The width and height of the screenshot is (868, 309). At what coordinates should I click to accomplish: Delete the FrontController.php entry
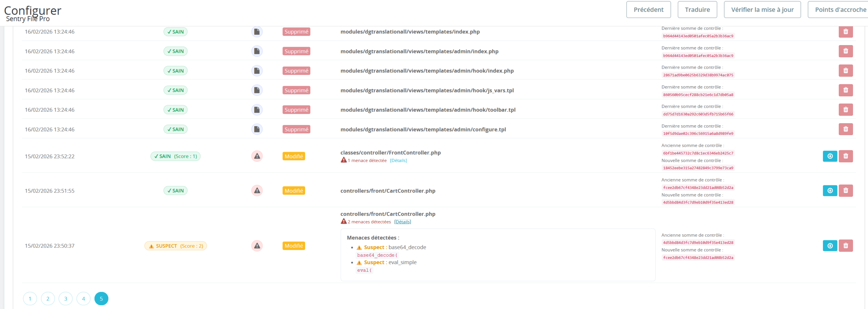(x=845, y=156)
